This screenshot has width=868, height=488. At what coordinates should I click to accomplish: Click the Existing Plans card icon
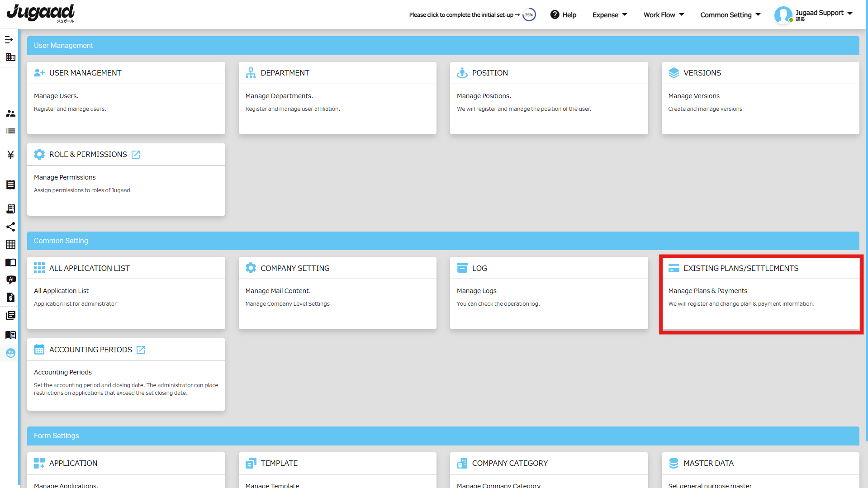674,268
